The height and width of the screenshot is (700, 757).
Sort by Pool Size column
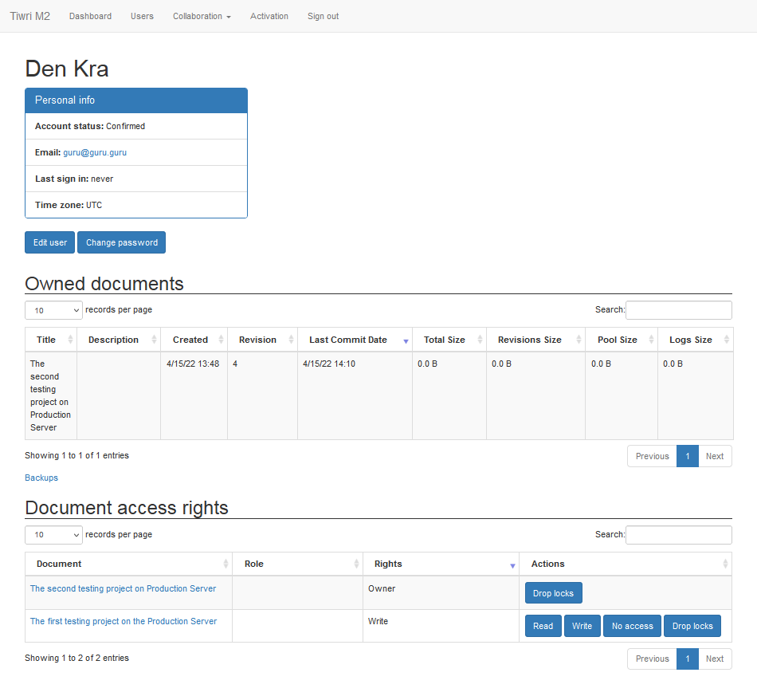[622, 340]
